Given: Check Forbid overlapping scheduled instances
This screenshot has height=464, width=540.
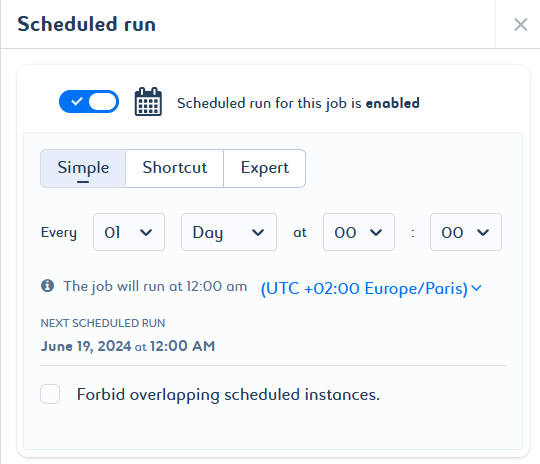Looking at the screenshot, I should [x=50, y=394].
